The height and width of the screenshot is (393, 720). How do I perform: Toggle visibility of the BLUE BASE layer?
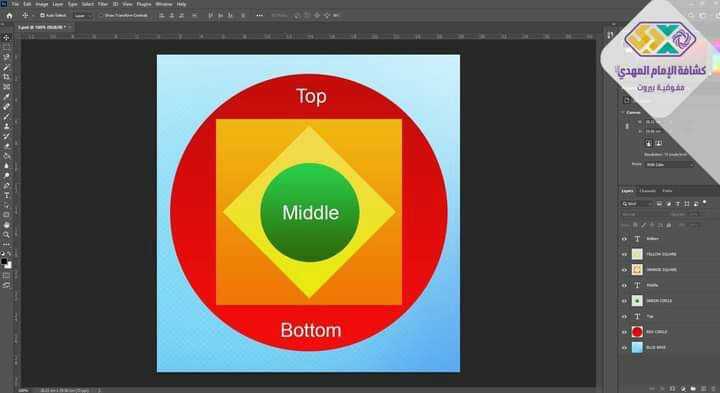tap(624, 348)
